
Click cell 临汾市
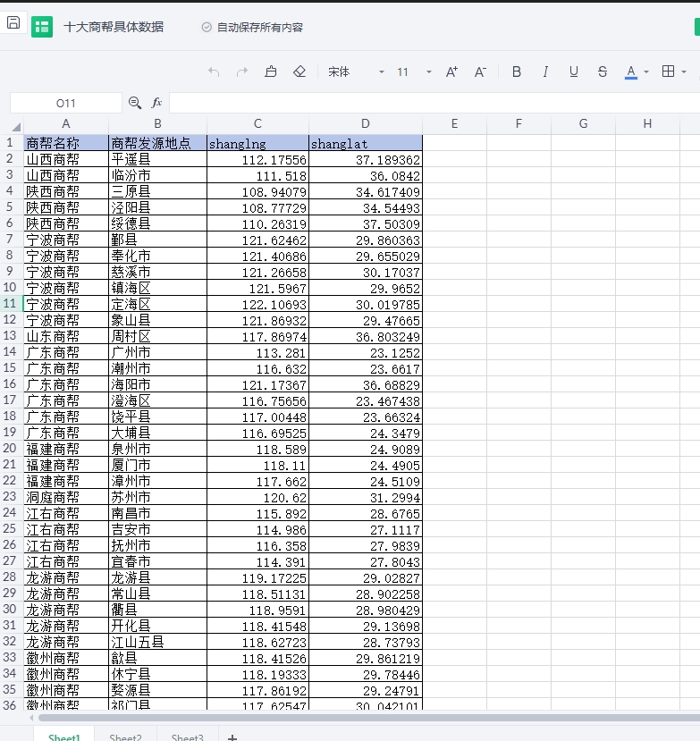pyautogui.click(x=158, y=175)
